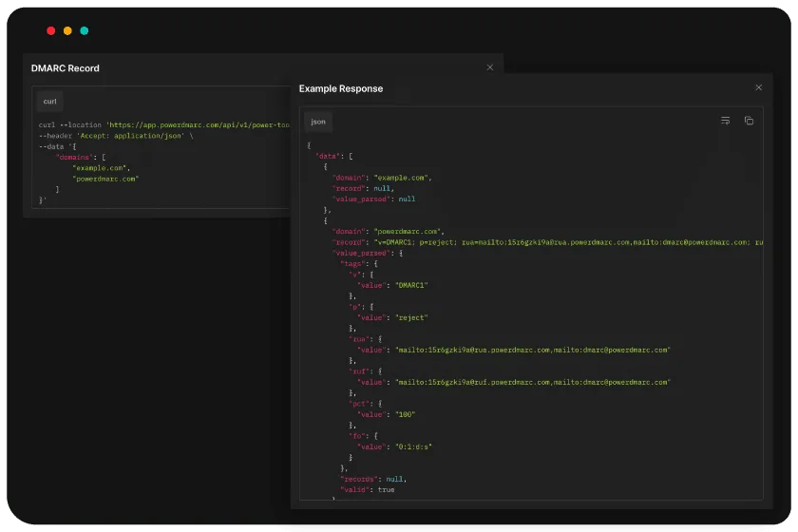Click the --data line in curl
Image resolution: width=798 pixels, height=532 pixels.
tap(58, 146)
